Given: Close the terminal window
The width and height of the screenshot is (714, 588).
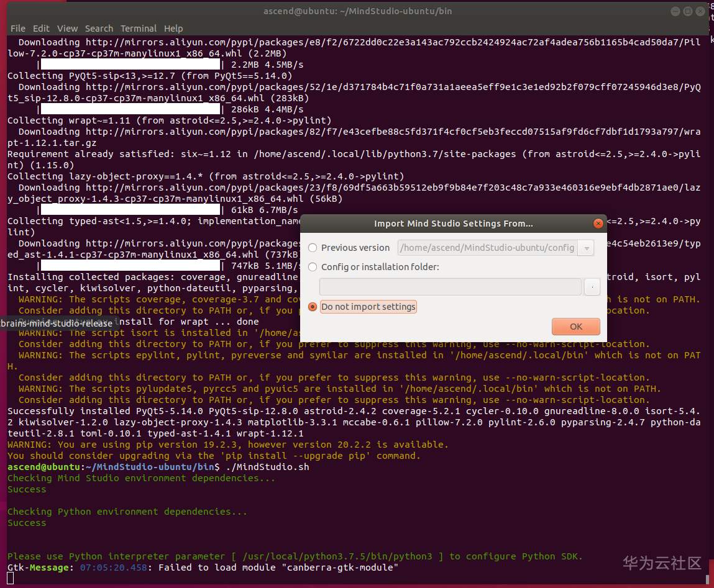Looking at the screenshot, I should pos(700,11).
